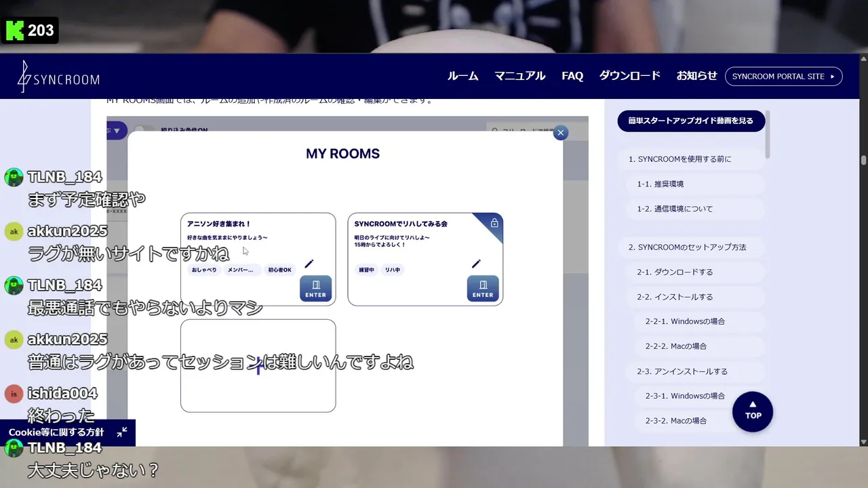Click akkun2025 avatar beside ラグが無いサイトですかね

(14, 231)
